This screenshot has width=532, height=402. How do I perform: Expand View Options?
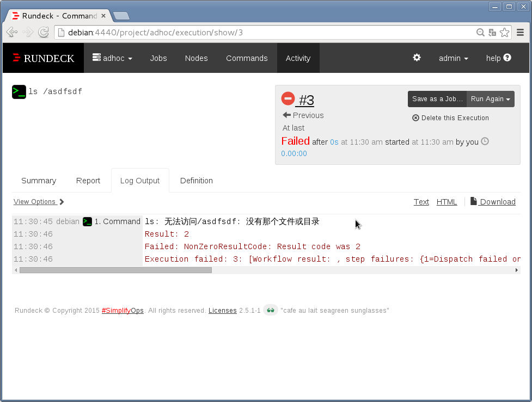pos(39,202)
